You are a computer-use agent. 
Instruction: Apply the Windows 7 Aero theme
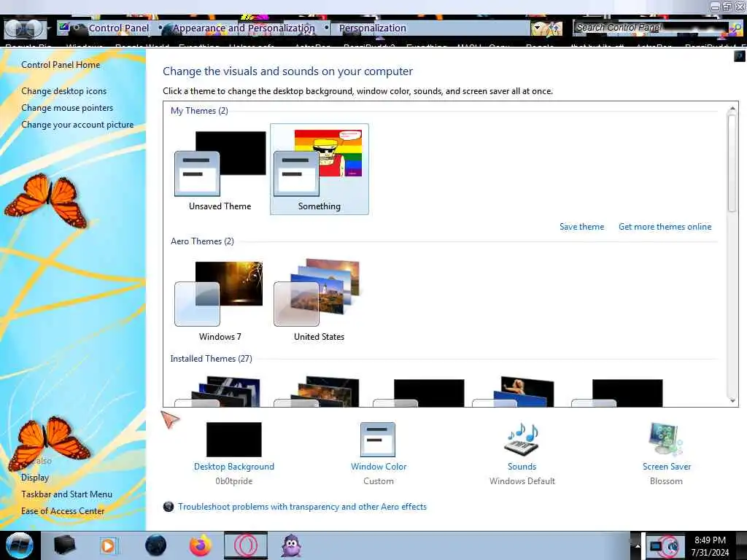220,299
